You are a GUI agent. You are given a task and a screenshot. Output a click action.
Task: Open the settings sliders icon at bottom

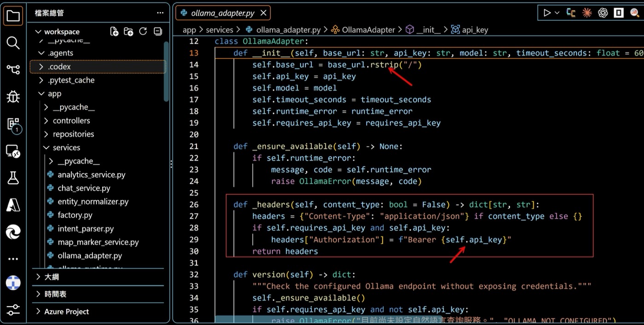(x=13, y=310)
